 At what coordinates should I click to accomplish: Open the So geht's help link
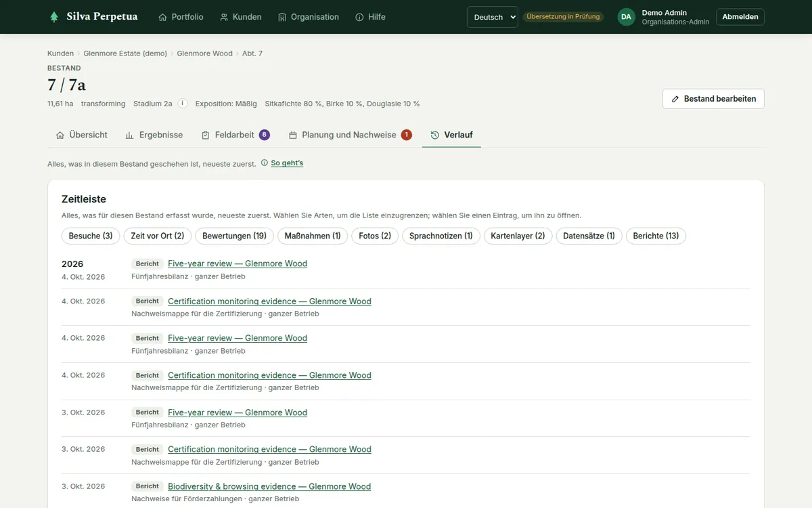(x=287, y=163)
